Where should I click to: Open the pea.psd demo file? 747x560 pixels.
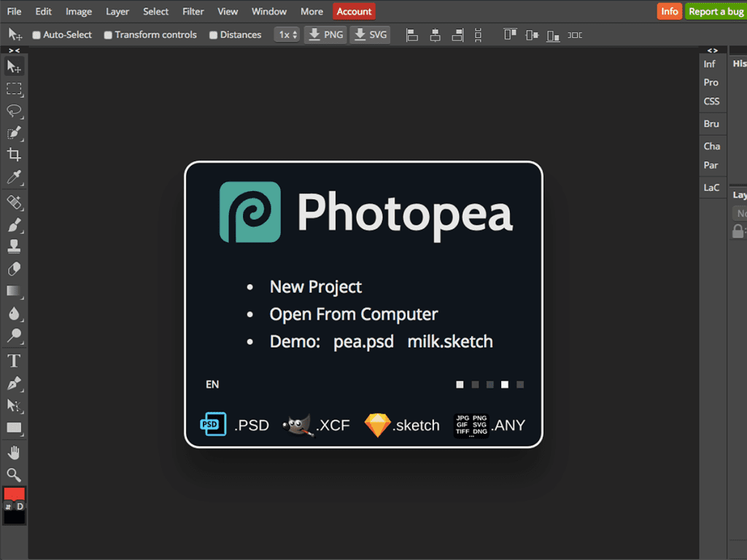[x=363, y=342]
